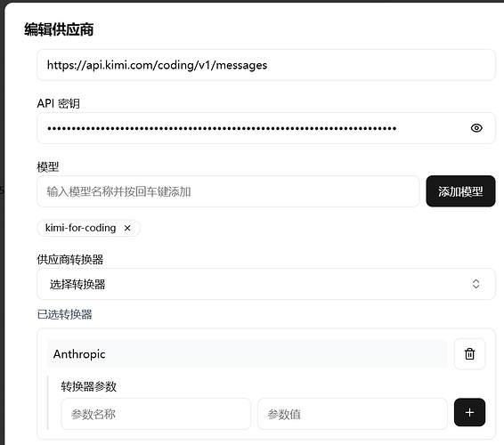
Task: Click the API base URL input field
Action: 266,65
